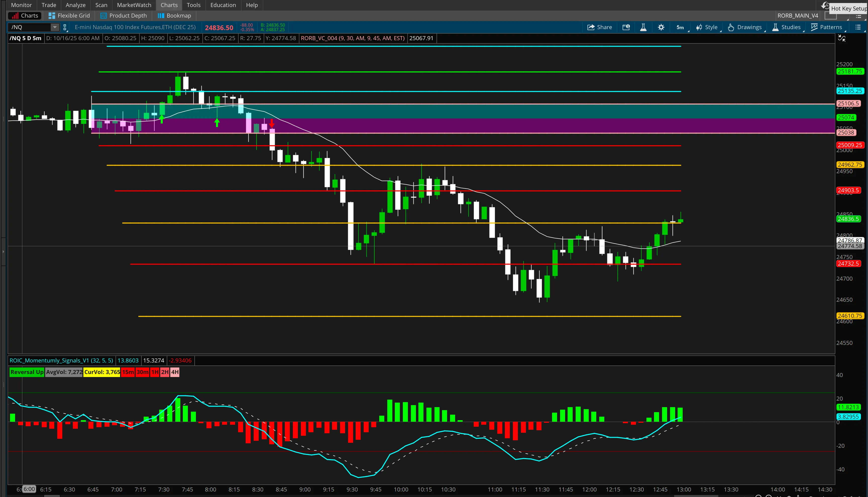868x497 pixels.
Task: Toggle the 1H timeframe label
Action: point(155,372)
